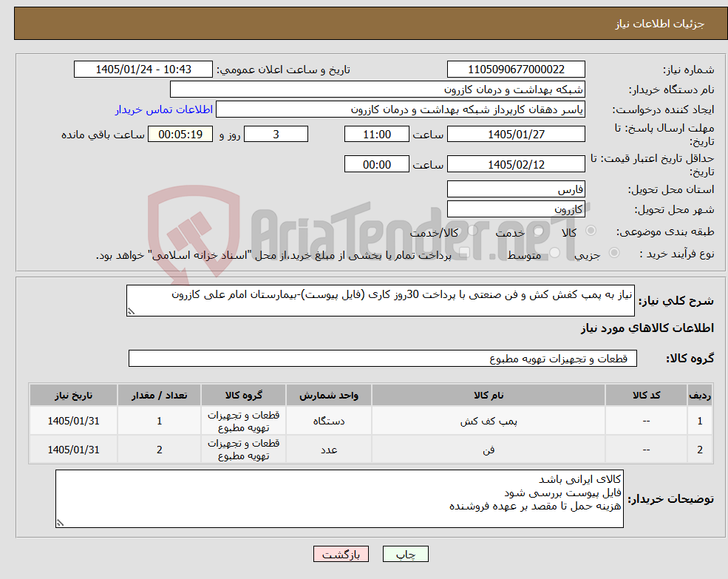The height and width of the screenshot is (579, 728).
Task: Click the general description textarea شرح کلی نیاز
Action: (x=380, y=301)
